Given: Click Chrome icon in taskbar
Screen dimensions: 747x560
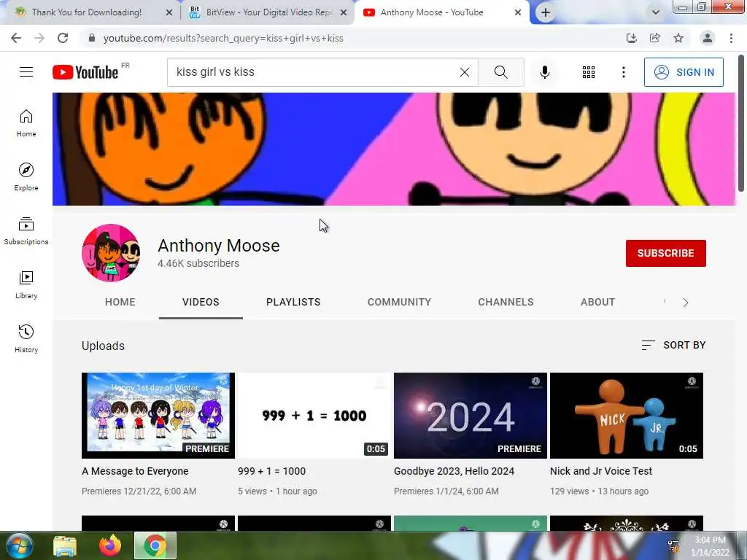Looking at the screenshot, I should pos(155,545).
